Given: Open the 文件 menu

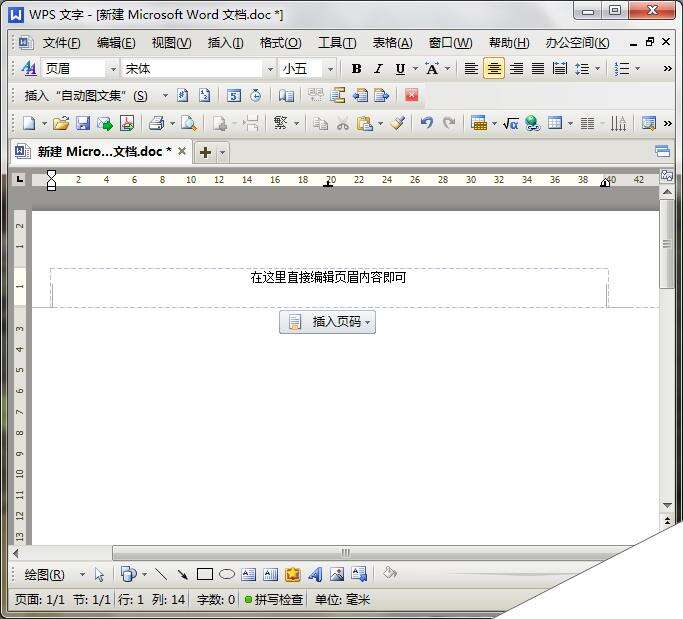Looking at the screenshot, I should (61, 43).
